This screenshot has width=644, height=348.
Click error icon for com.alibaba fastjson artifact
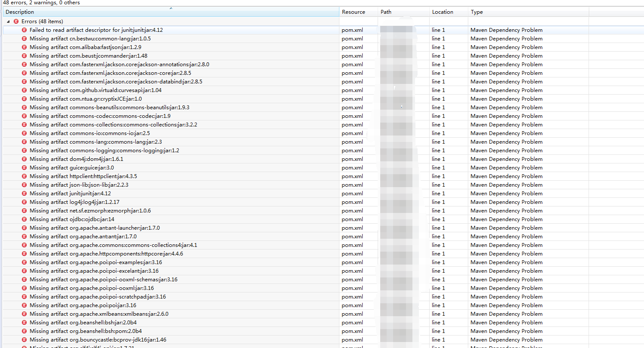[24, 47]
